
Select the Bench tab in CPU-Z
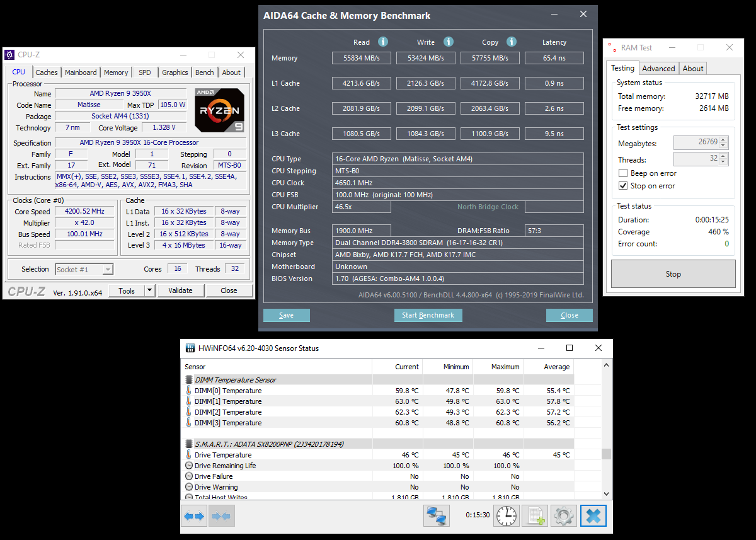[205, 72]
